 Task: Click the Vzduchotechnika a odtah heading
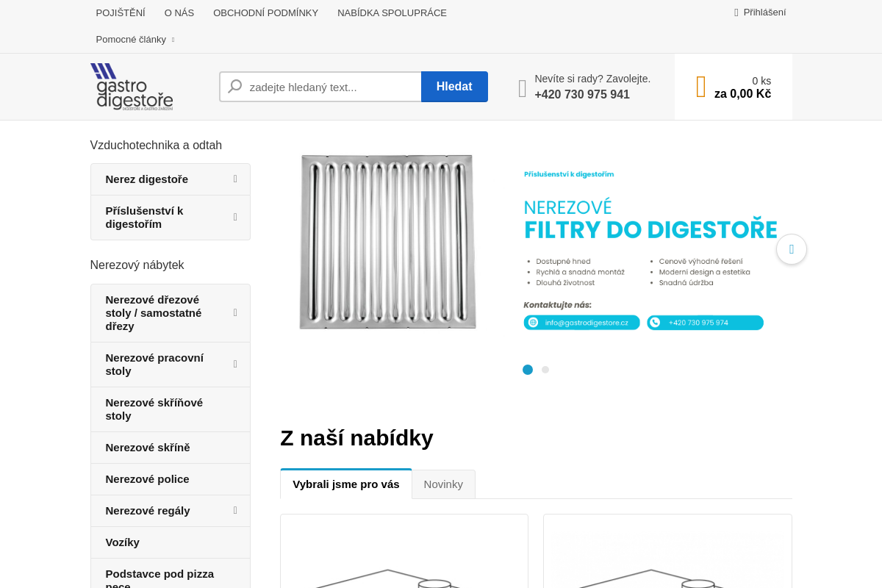(156, 146)
